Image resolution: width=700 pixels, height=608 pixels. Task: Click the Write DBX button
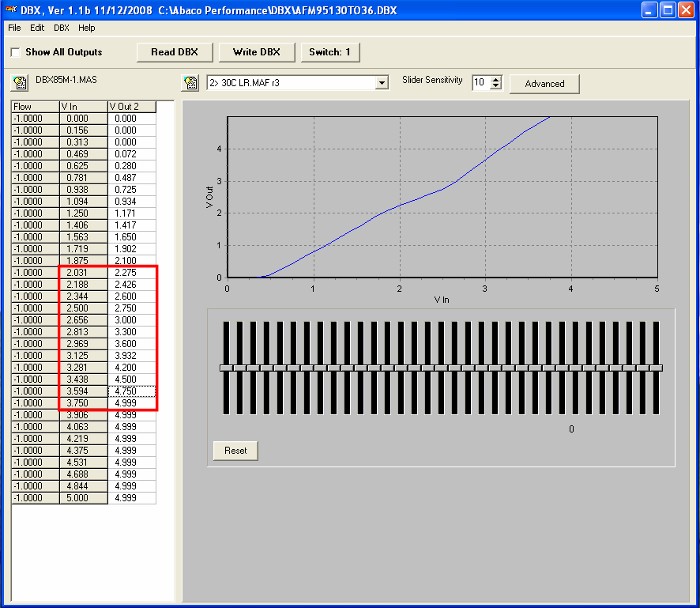[x=256, y=52]
